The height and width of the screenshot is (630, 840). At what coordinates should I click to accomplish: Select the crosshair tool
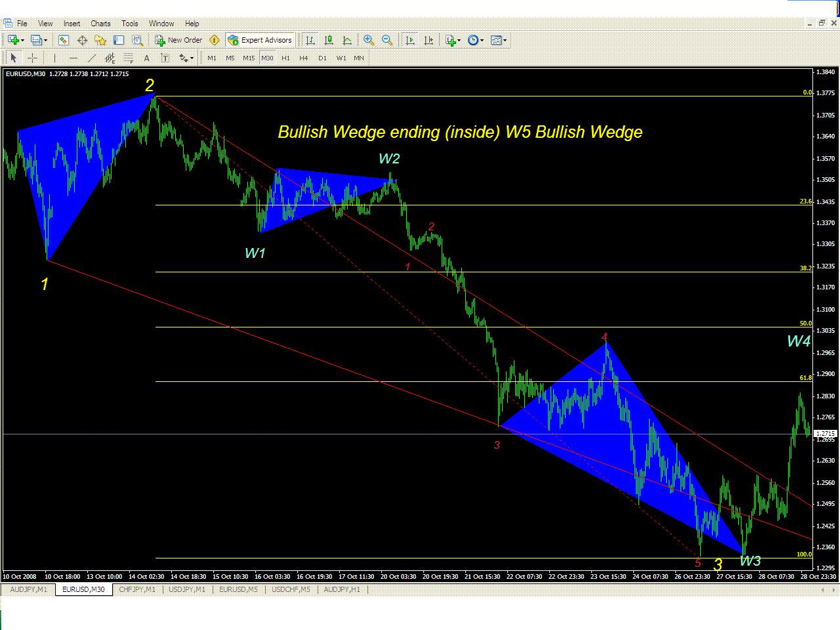click(32, 58)
